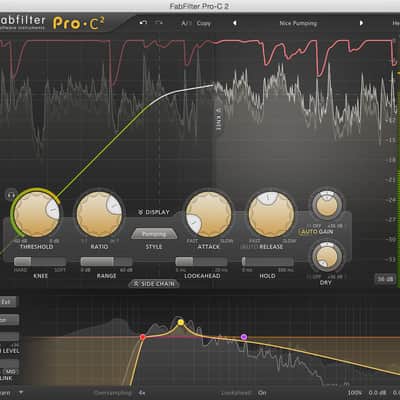The height and width of the screenshot is (400, 400).
Task: Click the Range slider
Action: [106, 262]
